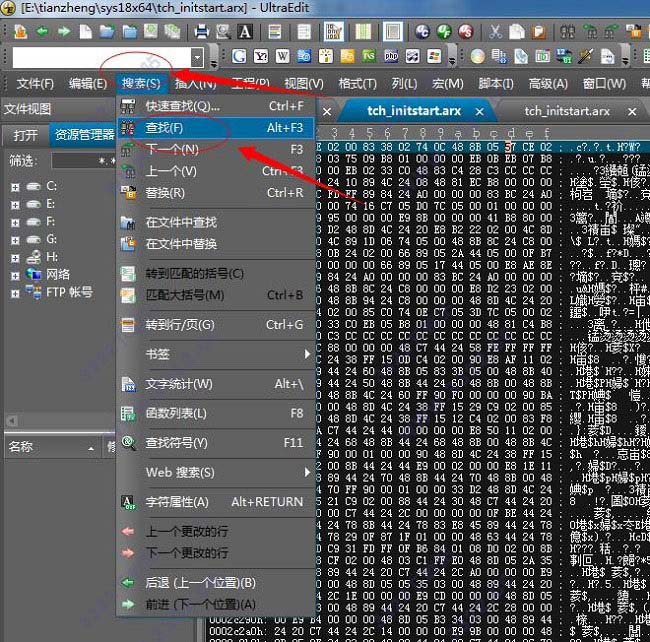The width and height of the screenshot is (650, 642).
Task: Select 下一个(N) menu entry
Action: (215, 150)
